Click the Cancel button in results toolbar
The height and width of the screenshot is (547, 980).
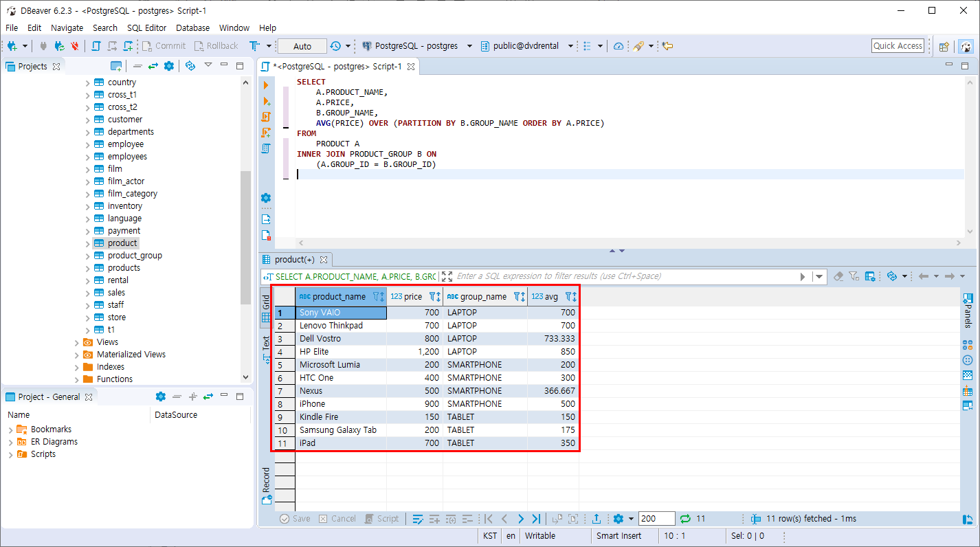click(x=337, y=519)
